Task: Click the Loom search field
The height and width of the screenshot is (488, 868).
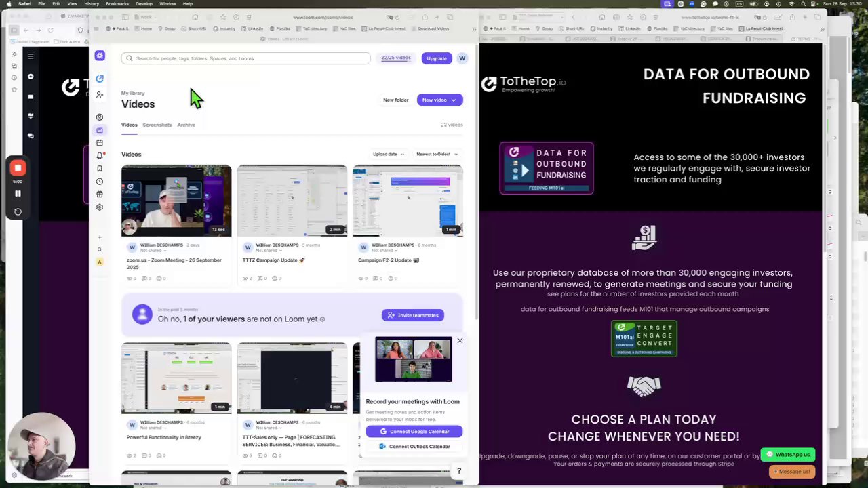Action: point(246,58)
